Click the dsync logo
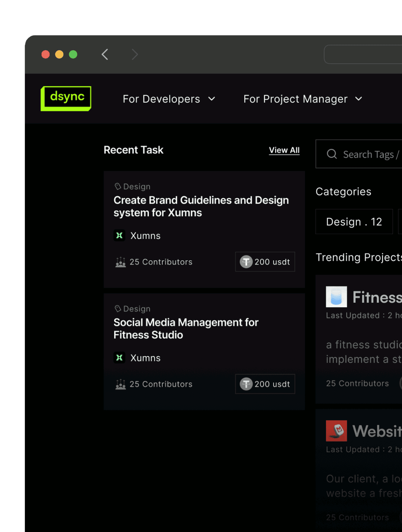The width and height of the screenshot is (402, 532). (x=66, y=98)
